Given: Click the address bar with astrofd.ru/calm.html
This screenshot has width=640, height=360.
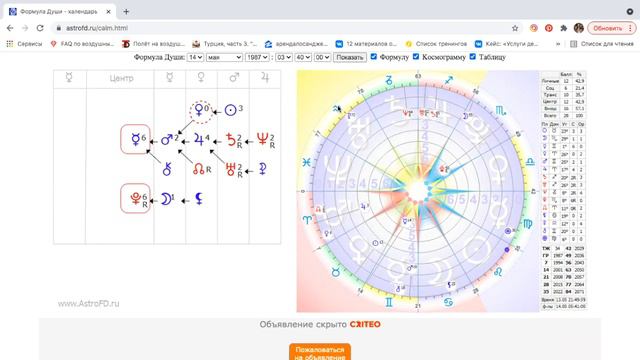Looking at the screenshot, I should coord(282,28).
